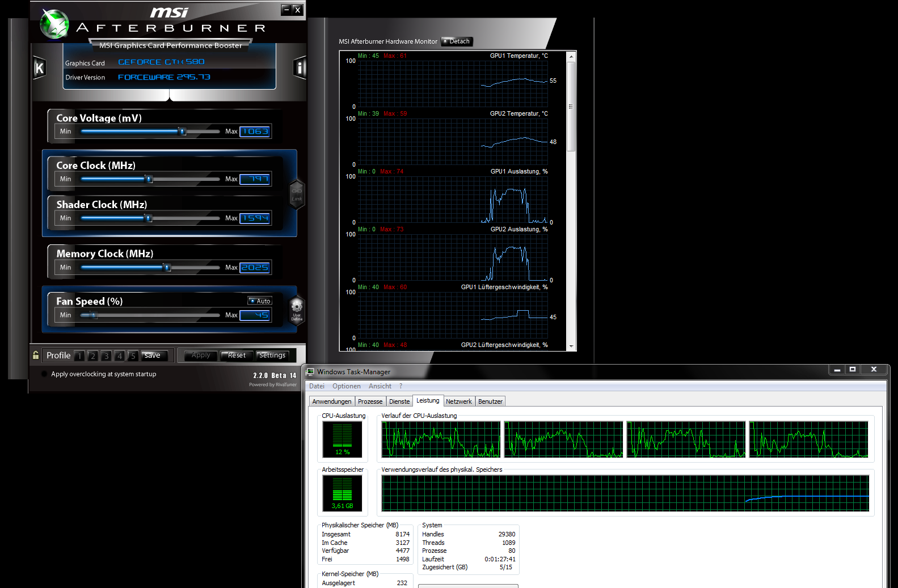Select profile slot 1
Screen dimensions: 898x588
[79, 356]
